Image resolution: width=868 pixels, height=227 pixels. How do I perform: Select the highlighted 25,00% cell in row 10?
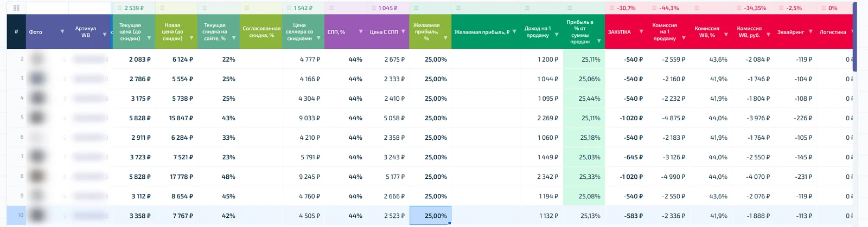pyautogui.click(x=430, y=216)
